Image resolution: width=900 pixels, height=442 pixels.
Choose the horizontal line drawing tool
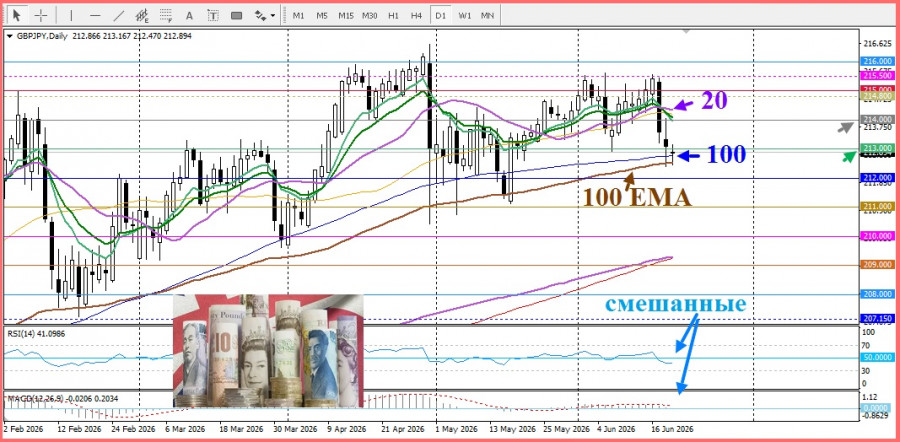(95, 15)
